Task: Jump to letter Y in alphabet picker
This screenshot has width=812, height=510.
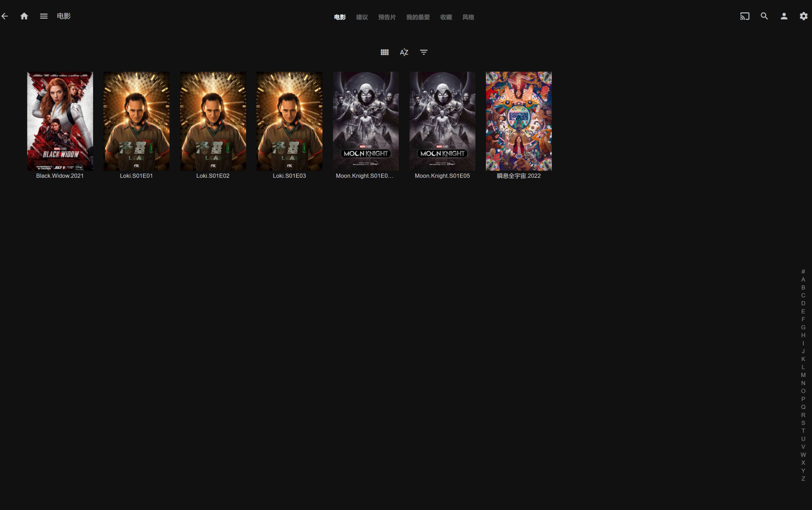Action: (x=803, y=471)
